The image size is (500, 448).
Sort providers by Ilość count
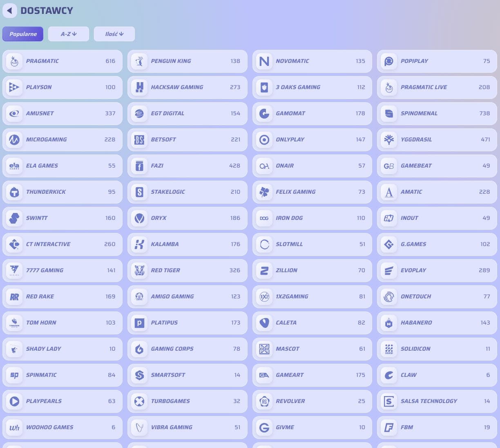point(114,34)
